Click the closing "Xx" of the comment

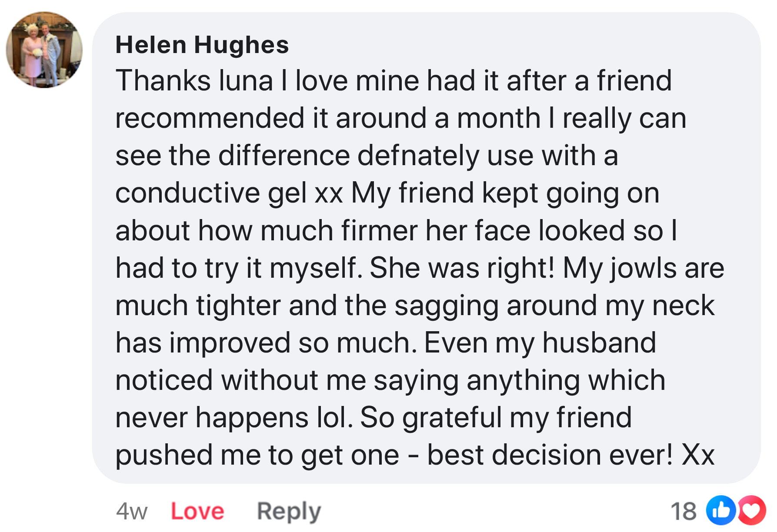698,455
